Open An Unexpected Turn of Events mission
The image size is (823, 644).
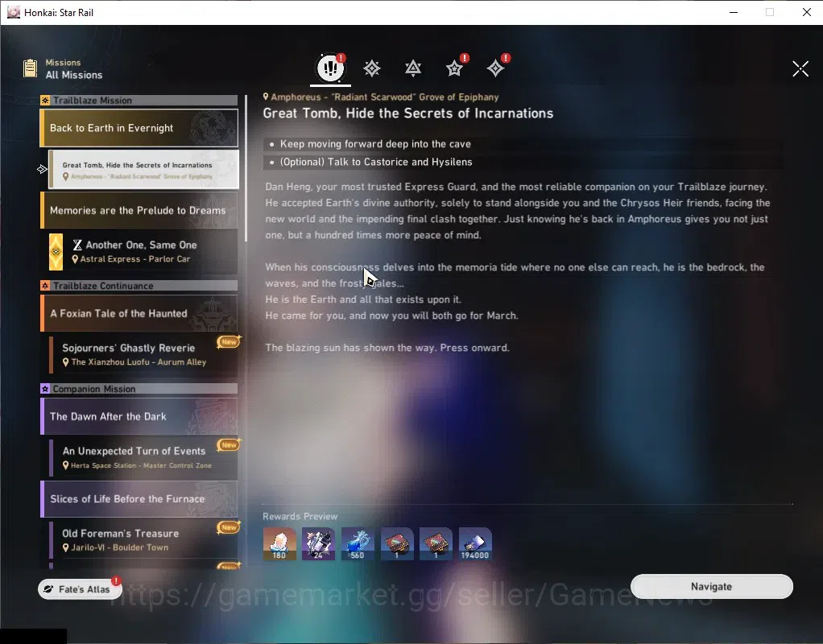click(x=143, y=458)
